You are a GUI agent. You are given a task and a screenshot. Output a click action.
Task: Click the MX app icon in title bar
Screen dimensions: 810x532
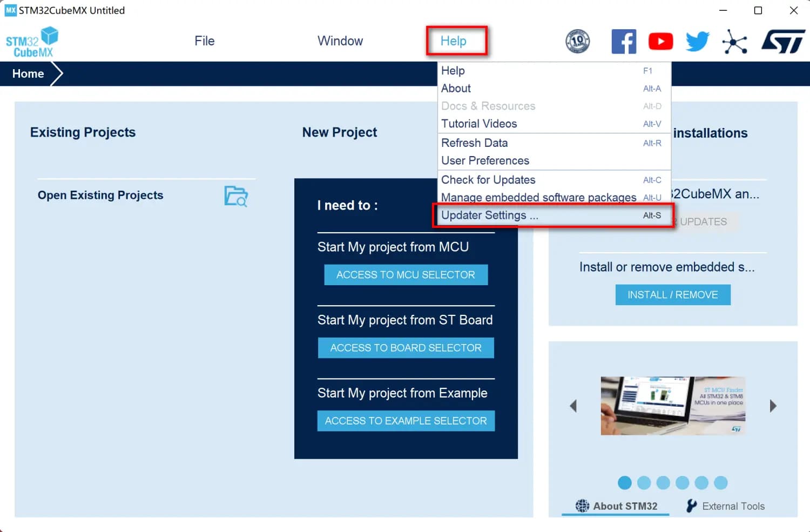point(10,10)
